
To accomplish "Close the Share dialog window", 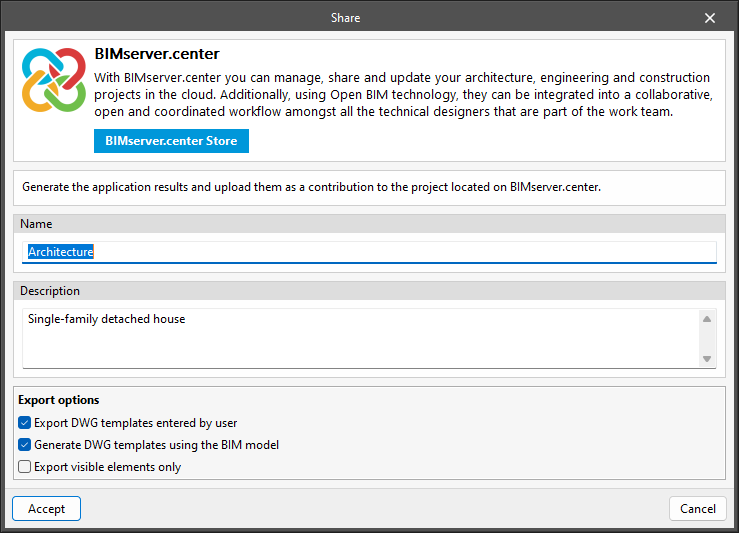I will click(x=711, y=18).
